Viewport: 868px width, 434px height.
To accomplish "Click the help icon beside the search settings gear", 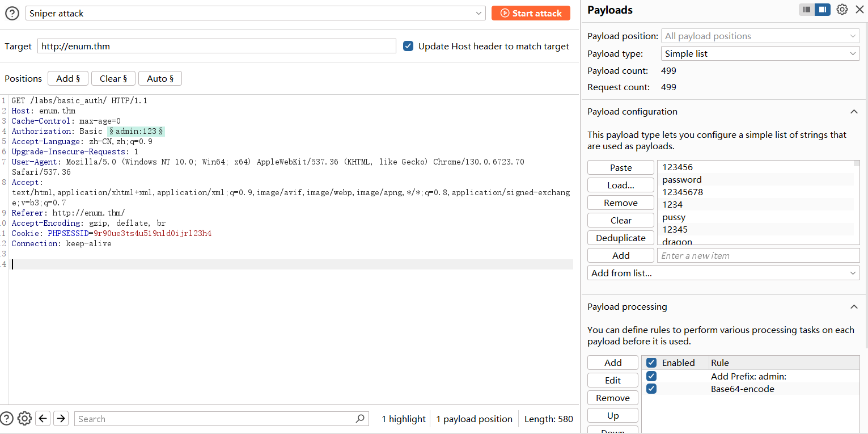I will [x=6, y=419].
